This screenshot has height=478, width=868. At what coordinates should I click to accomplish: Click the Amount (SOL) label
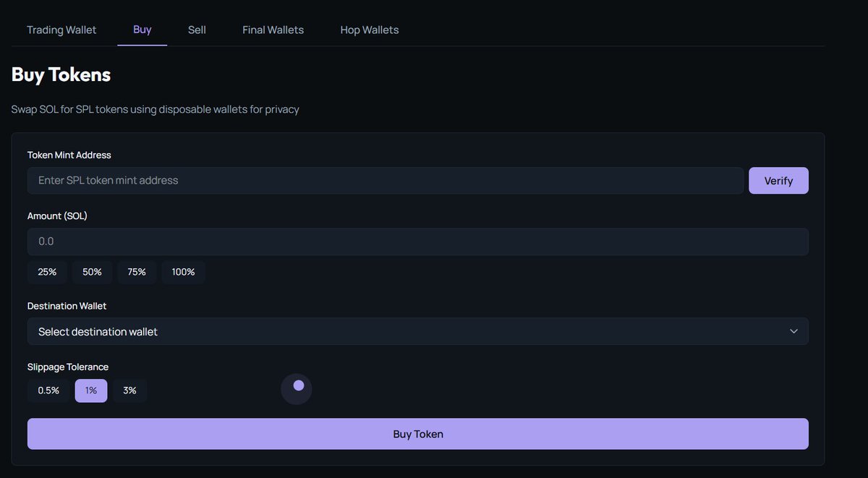tap(57, 215)
